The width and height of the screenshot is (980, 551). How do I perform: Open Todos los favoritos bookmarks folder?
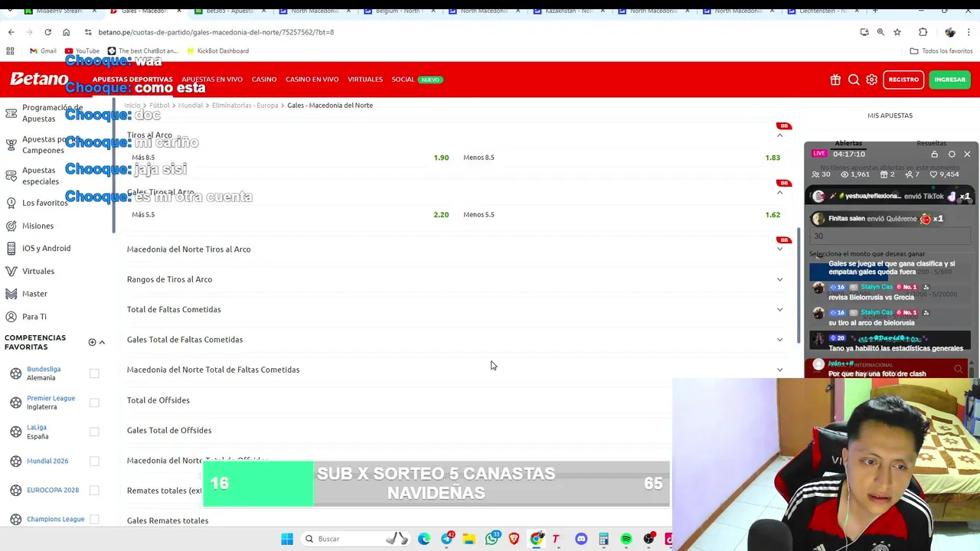point(941,51)
